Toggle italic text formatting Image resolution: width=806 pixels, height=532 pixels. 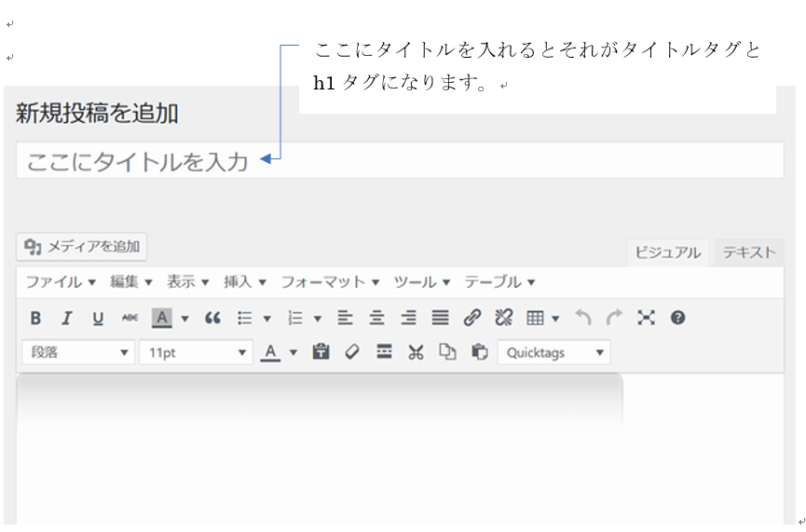(66, 319)
